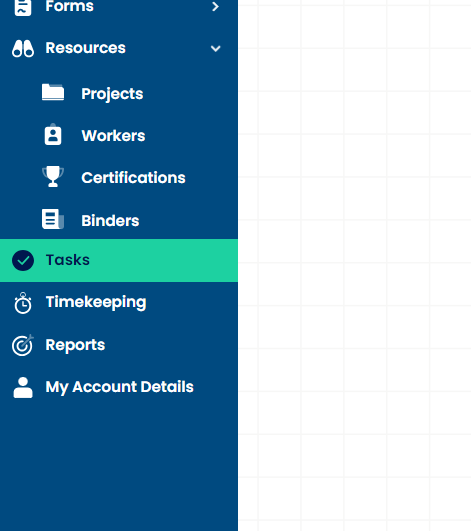Click the Resources binoculars icon
This screenshot has width=471, height=531.
click(23, 48)
